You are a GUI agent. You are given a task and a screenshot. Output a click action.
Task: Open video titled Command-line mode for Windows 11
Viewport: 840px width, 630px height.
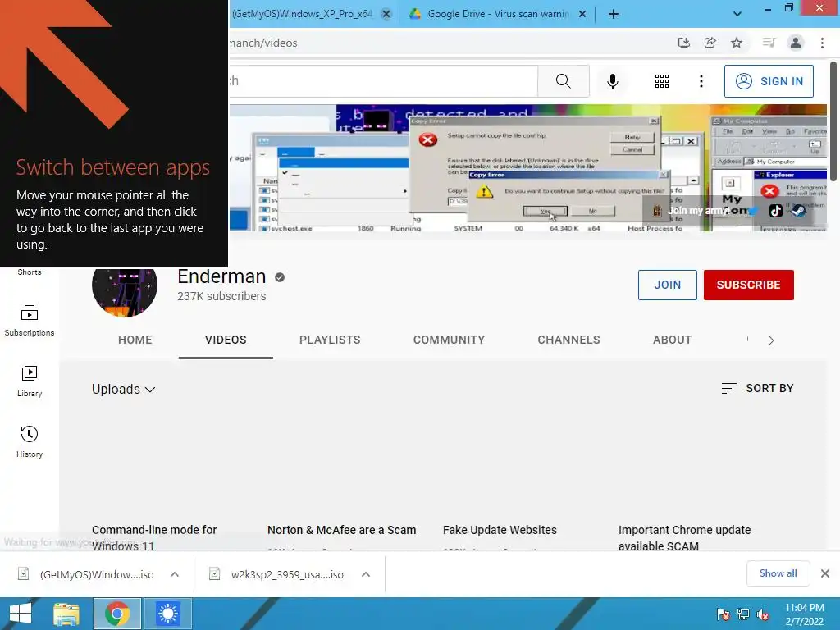(154, 538)
